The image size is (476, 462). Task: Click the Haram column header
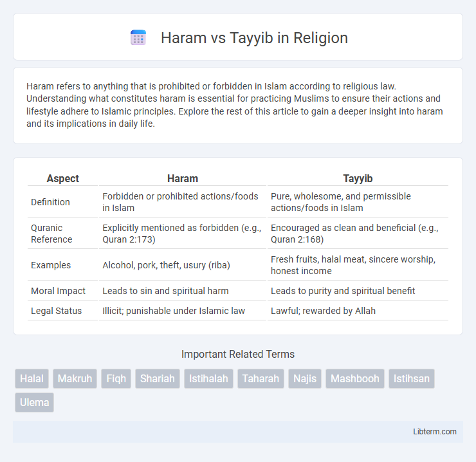[x=183, y=178]
